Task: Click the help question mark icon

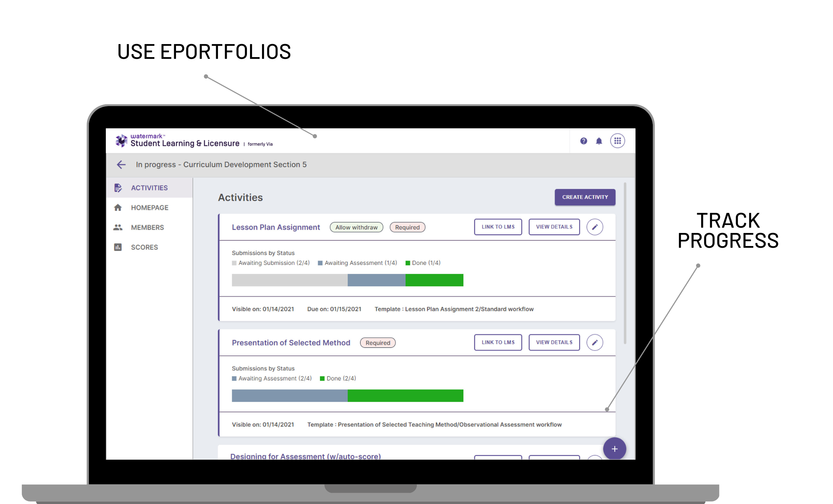Action: [584, 141]
